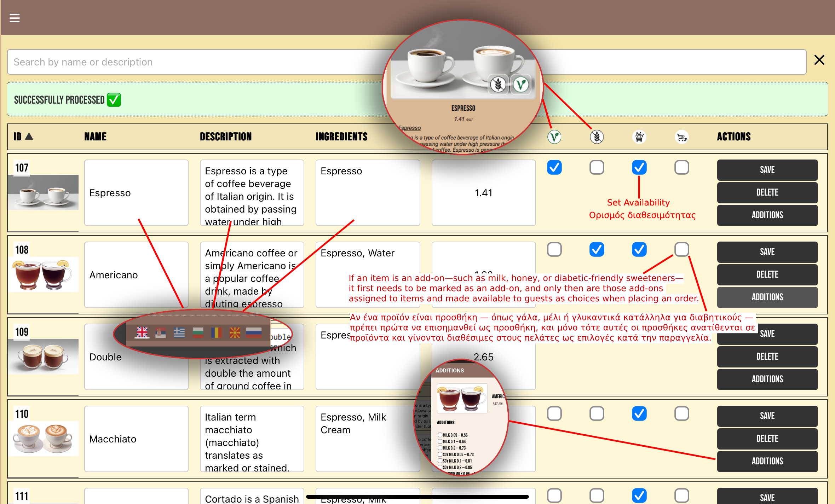Open the item 109 Double thumbnail image
The height and width of the screenshot is (504, 835).
tap(43, 356)
